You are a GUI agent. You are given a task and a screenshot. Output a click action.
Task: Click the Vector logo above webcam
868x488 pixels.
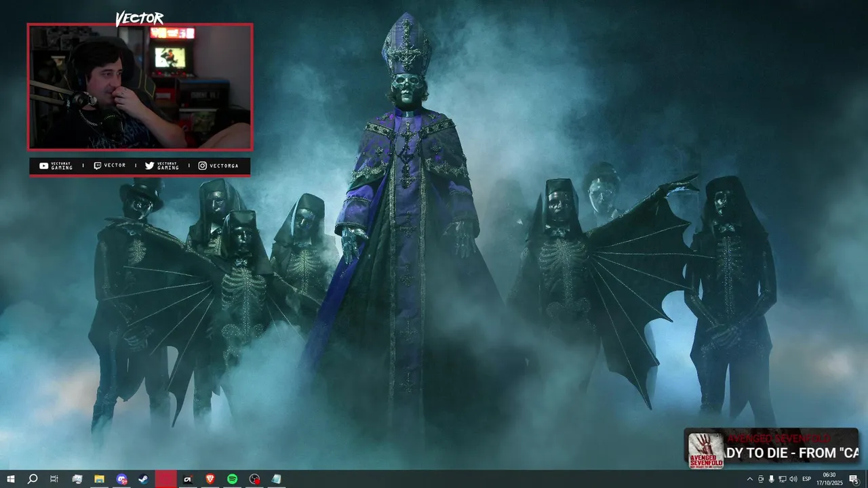(139, 18)
